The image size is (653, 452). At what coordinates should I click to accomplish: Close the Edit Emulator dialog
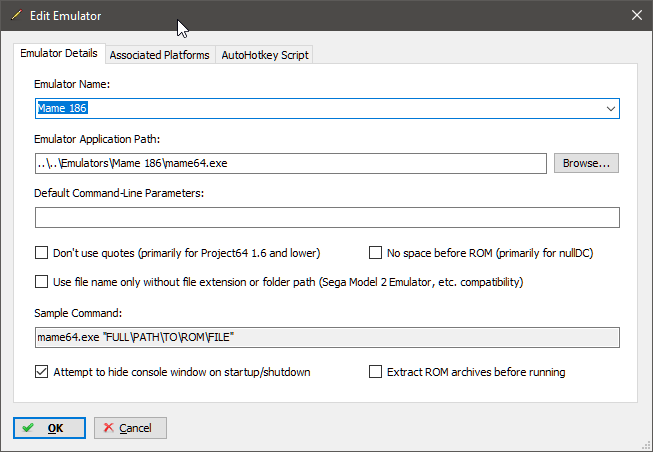click(x=636, y=15)
